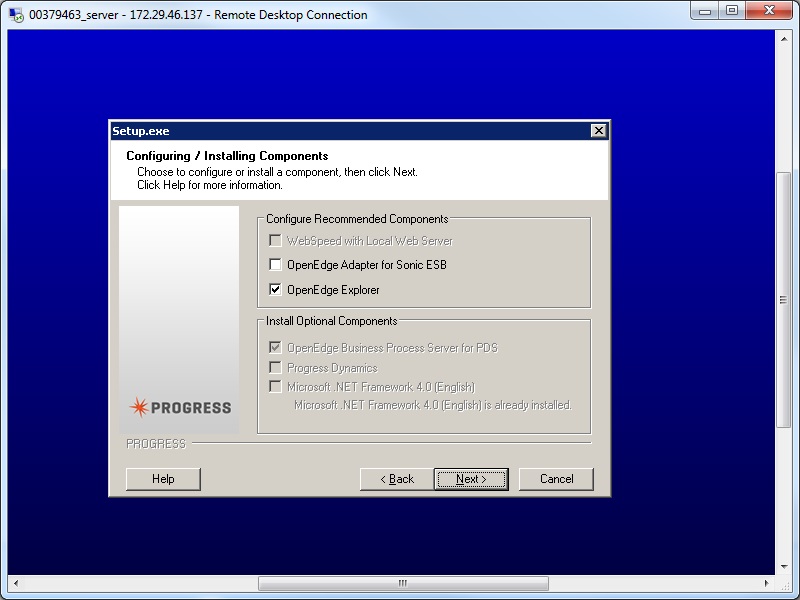This screenshot has width=800, height=600.
Task: Click the Remote Desktop Connection title bar icon
Action: 16,15
